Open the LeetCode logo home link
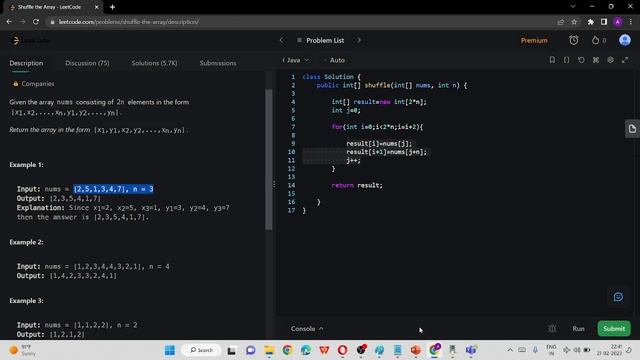Viewport: 640px width, 360px height. pos(31,40)
